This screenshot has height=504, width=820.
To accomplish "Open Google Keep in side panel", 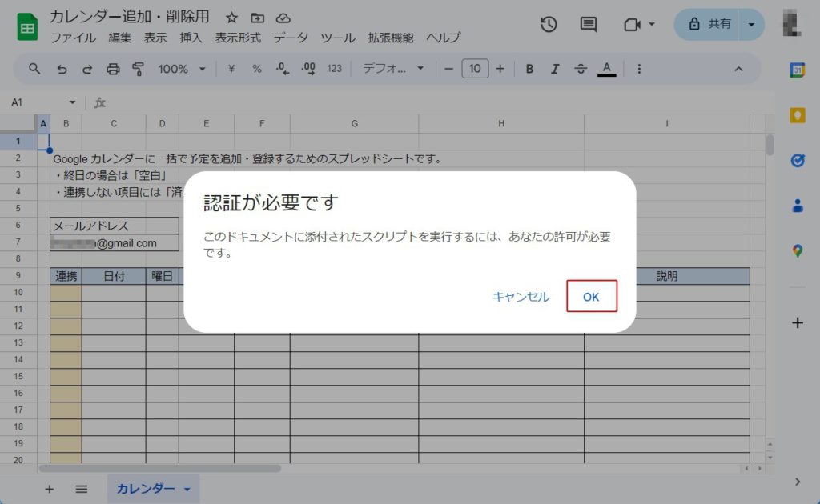I will click(x=797, y=115).
